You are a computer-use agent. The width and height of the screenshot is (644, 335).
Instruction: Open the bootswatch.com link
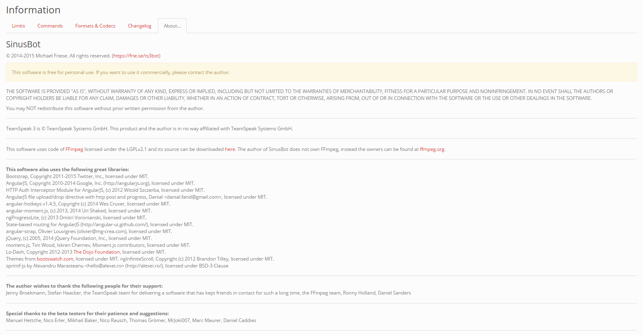tap(55, 259)
